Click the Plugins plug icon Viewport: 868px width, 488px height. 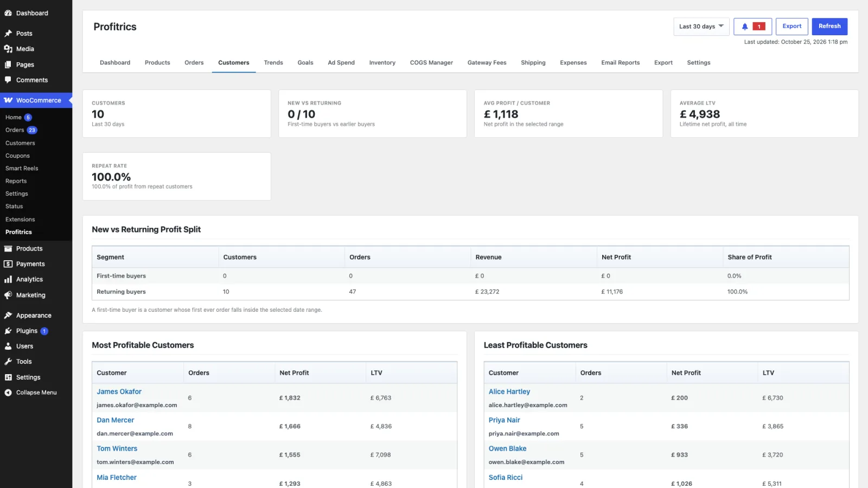[x=8, y=331]
